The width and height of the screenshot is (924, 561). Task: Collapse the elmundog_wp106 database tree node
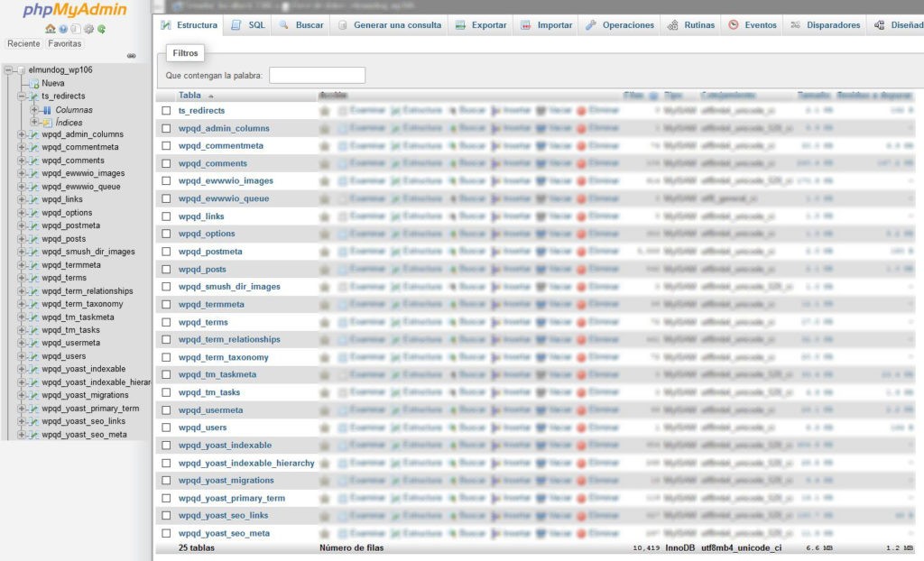click(8, 70)
